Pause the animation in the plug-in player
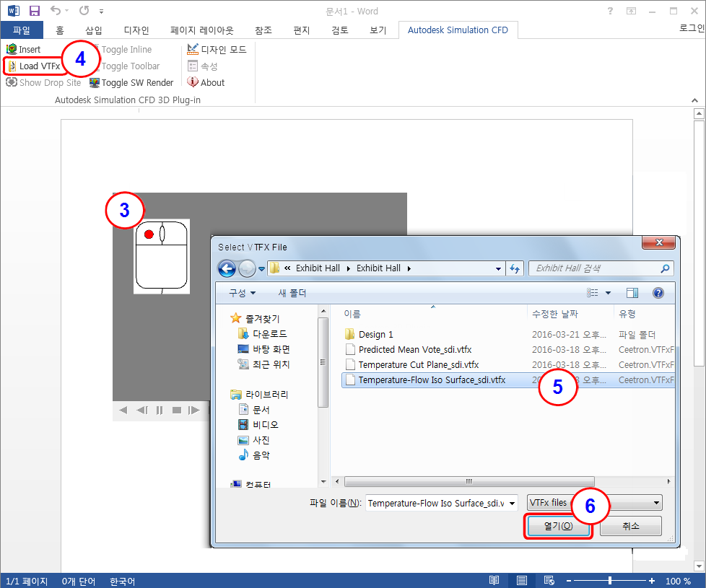This screenshot has height=588, width=706. (160, 411)
